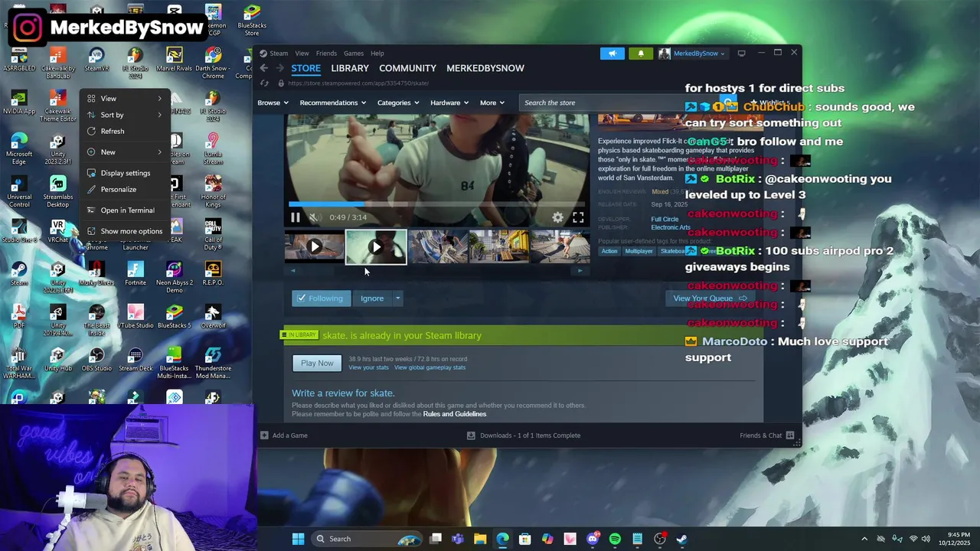
Task: Move the media strip right with the arrow
Action: click(580, 270)
